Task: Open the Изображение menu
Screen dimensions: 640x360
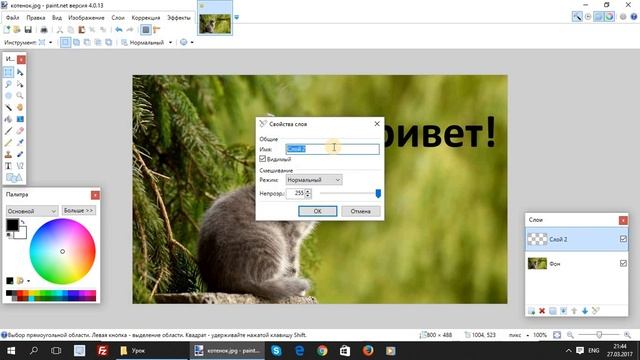Action: point(86,18)
